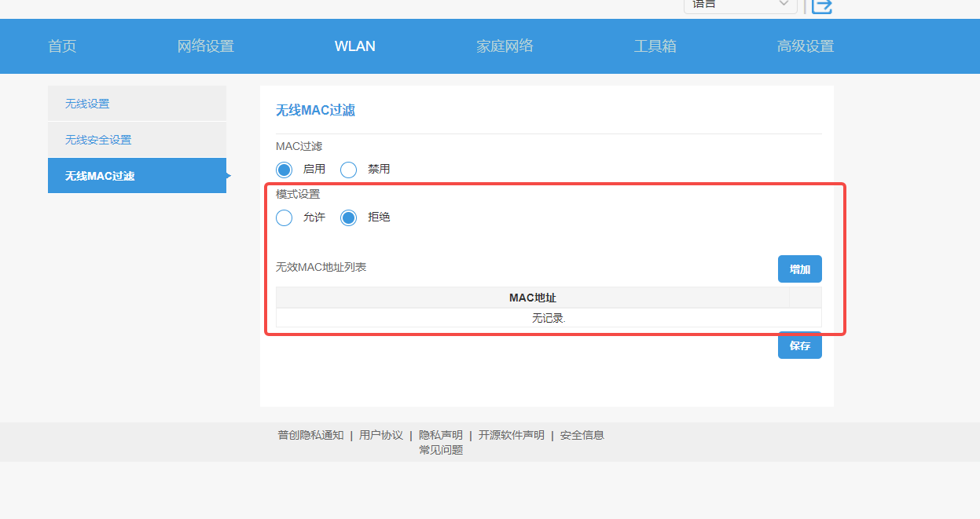Image resolution: width=980 pixels, height=519 pixels.
Task: Open the 工具箱 toolbox tab
Action: (655, 46)
